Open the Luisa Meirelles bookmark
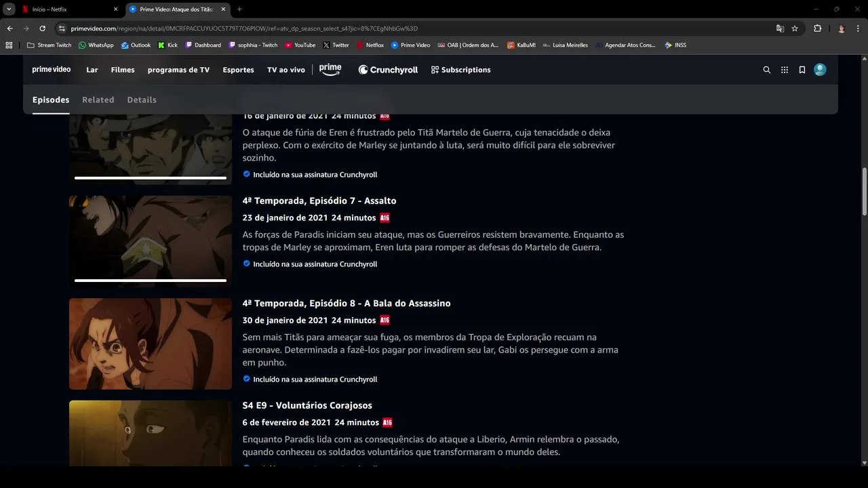868x488 pixels. 565,45
